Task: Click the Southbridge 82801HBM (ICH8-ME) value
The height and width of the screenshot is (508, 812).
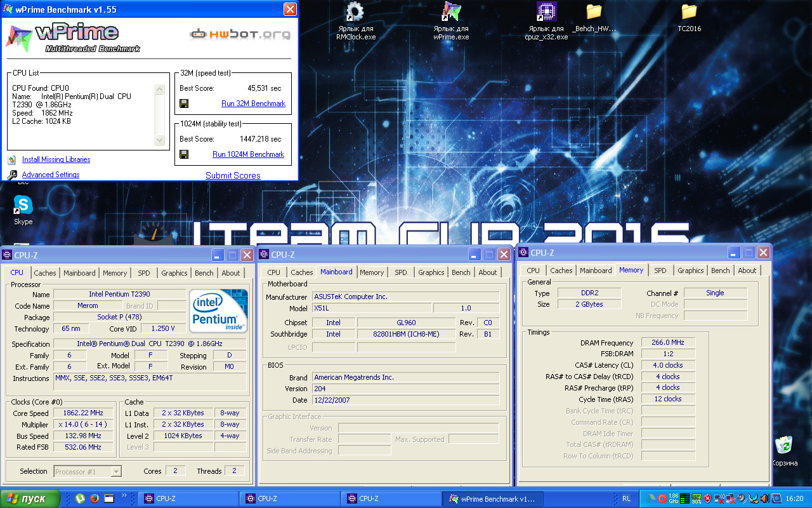Action: [x=406, y=334]
